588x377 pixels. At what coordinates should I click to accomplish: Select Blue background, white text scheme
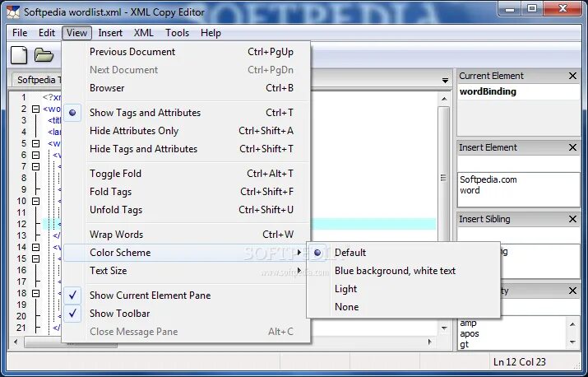404,271
